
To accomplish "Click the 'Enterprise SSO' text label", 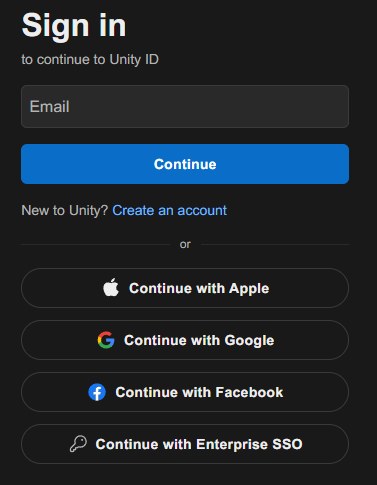I will [249, 444].
